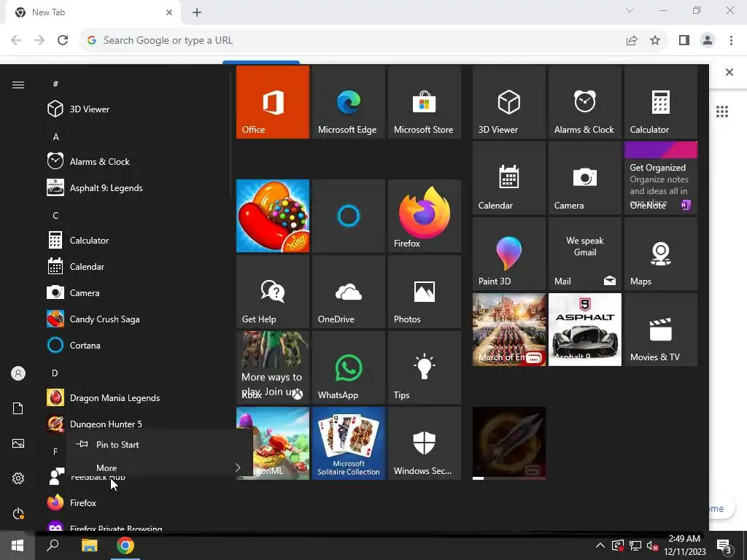Image resolution: width=747 pixels, height=560 pixels.
Task: Launch the Asphalt 9 tile
Action: pyautogui.click(x=584, y=330)
